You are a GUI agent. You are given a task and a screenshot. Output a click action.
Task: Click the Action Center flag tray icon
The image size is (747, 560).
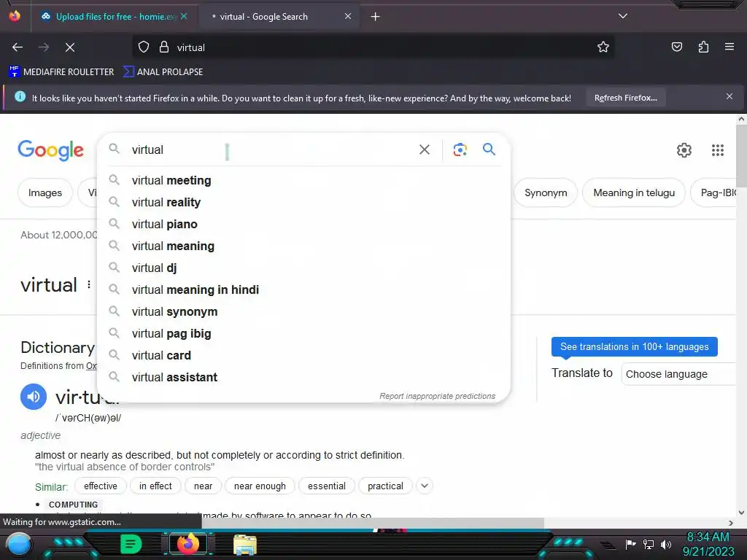(x=630, y=544)
